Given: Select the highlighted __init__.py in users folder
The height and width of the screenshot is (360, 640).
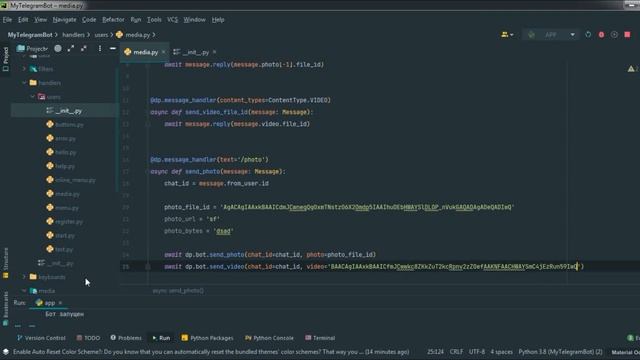Looking at the screenshot, I should (64, 111).
